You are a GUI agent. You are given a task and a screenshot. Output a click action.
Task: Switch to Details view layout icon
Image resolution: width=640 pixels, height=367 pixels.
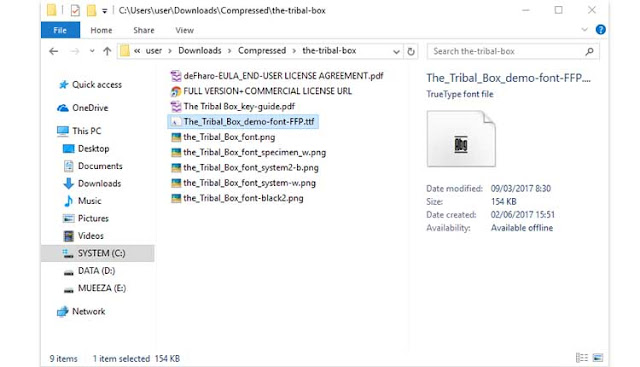(x=582, y=358)
